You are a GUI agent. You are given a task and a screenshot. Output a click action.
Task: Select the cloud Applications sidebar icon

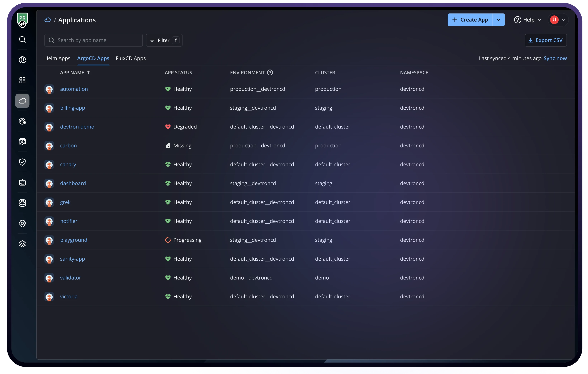tap(22, 101)
